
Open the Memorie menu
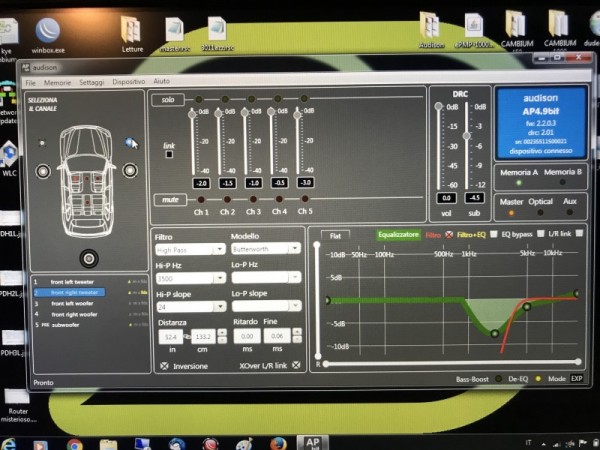click(x=57, y=83)
